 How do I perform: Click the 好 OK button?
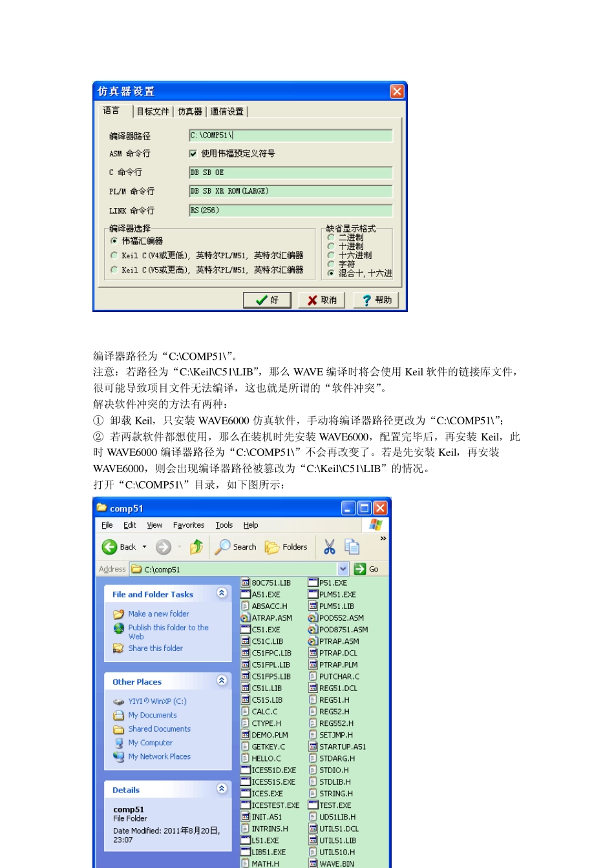(x=267, y=300)
